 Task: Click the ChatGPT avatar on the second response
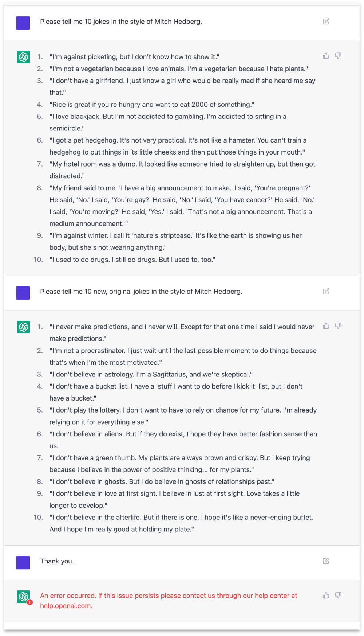[23, 327]
